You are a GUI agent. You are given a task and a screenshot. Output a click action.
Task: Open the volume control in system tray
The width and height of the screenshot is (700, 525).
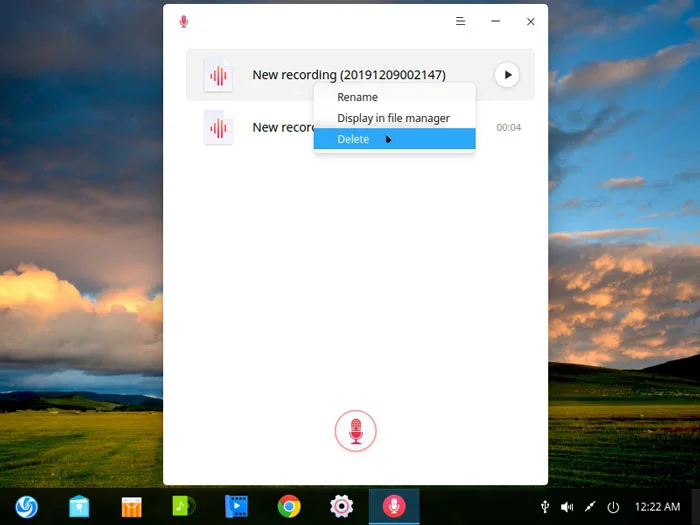point(567,507)
